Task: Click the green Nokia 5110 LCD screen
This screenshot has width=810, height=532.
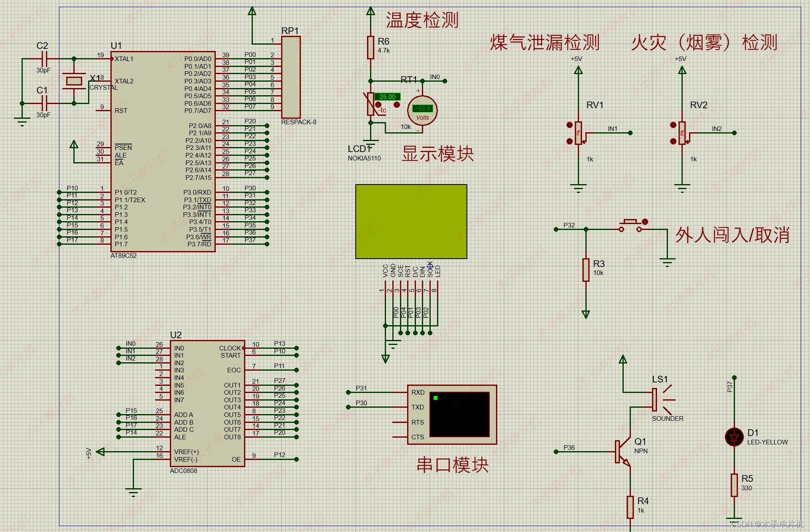Action: 411,222
